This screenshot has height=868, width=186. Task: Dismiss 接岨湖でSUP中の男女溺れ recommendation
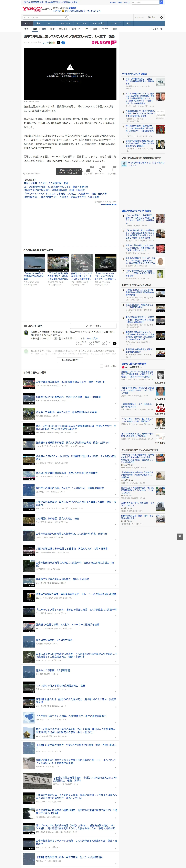click(115, 403)
